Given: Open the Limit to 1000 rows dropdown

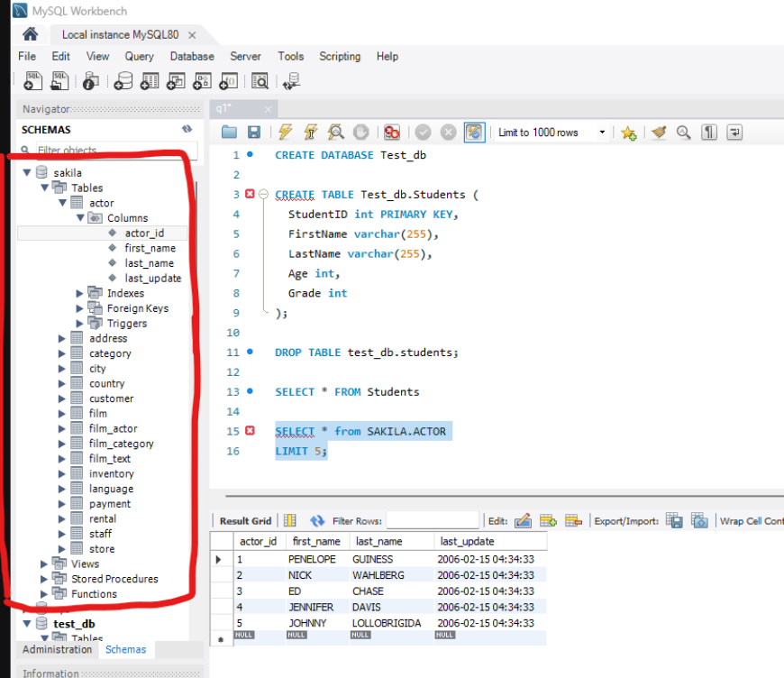Looking at the screenshot, I should pyautogui.click(x=552, y=133).
